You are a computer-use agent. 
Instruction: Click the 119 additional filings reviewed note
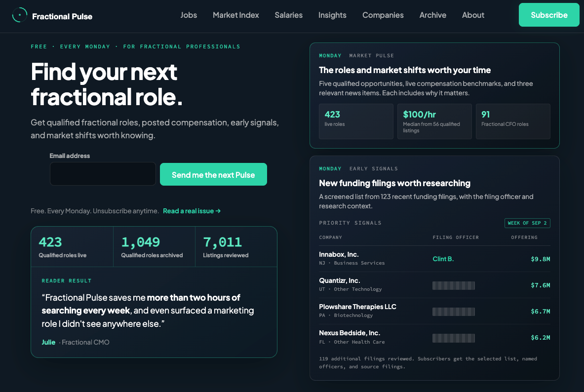[428, 362]
